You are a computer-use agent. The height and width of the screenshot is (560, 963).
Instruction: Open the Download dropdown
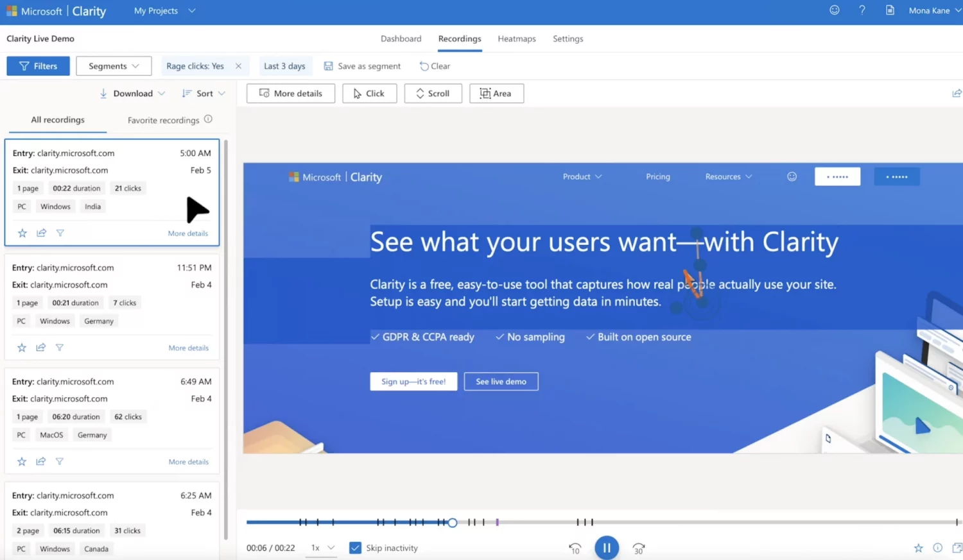coord(132,94)
